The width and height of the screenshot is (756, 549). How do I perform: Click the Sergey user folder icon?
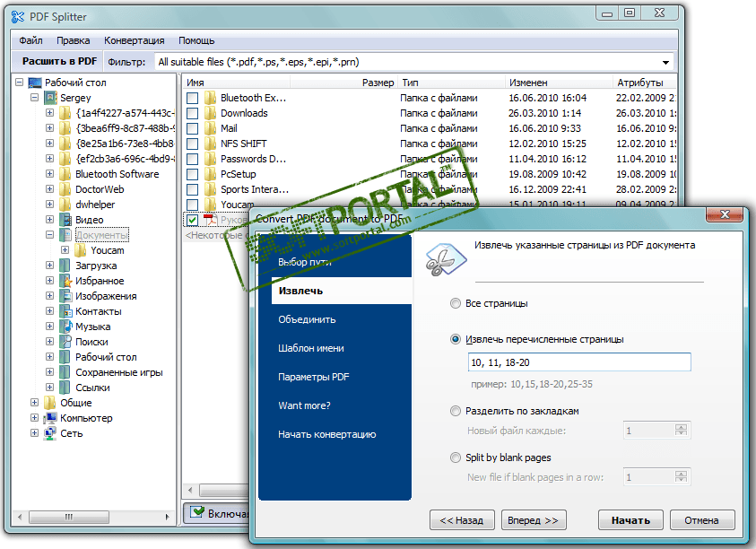pos(50,98)
